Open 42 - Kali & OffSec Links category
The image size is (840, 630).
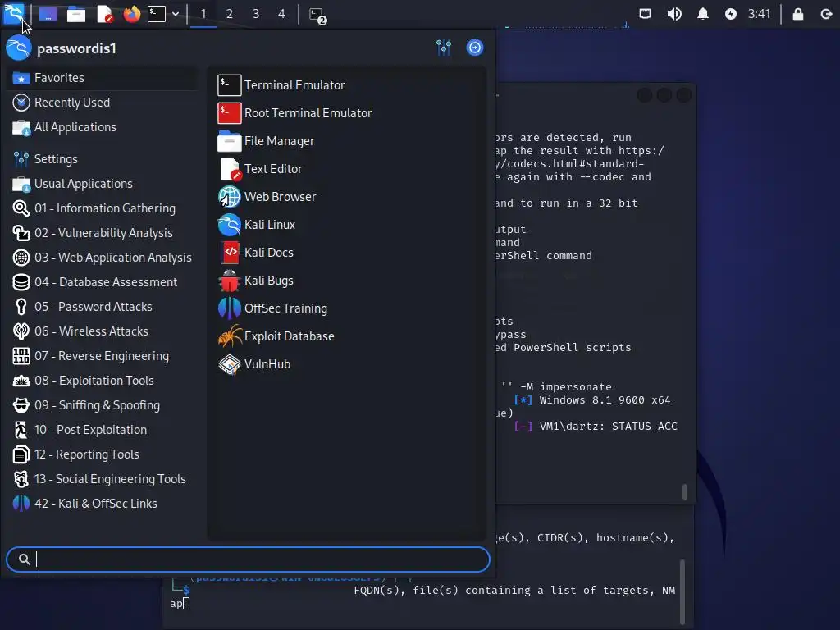pyautogui.click(x=102, y=504)
